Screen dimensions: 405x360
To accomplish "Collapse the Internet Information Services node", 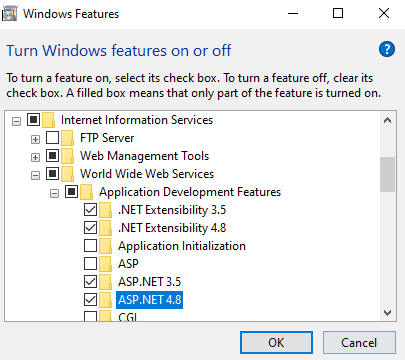I will (x=16, y=121).
